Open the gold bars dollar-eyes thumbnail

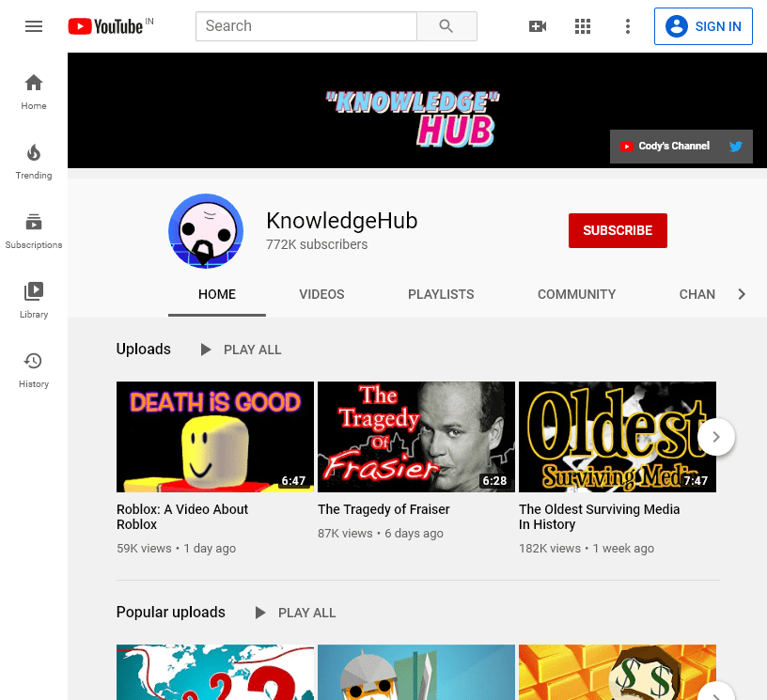[618, 672]
